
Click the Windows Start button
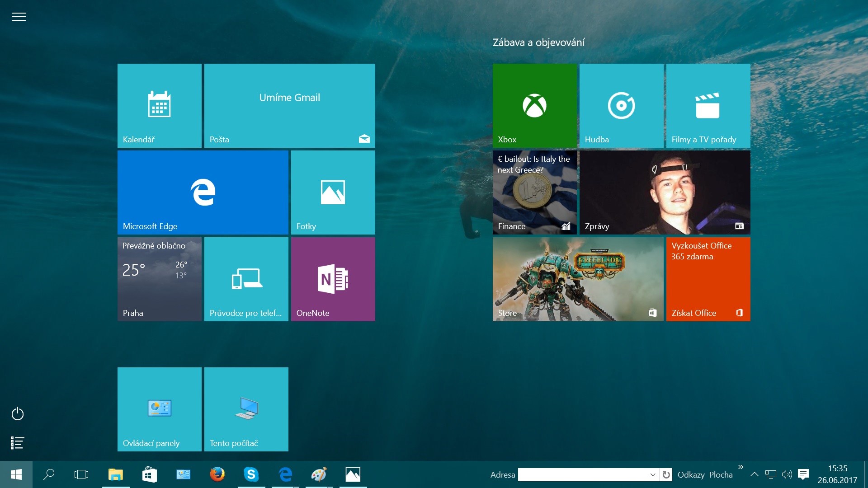tap(16, 474)
